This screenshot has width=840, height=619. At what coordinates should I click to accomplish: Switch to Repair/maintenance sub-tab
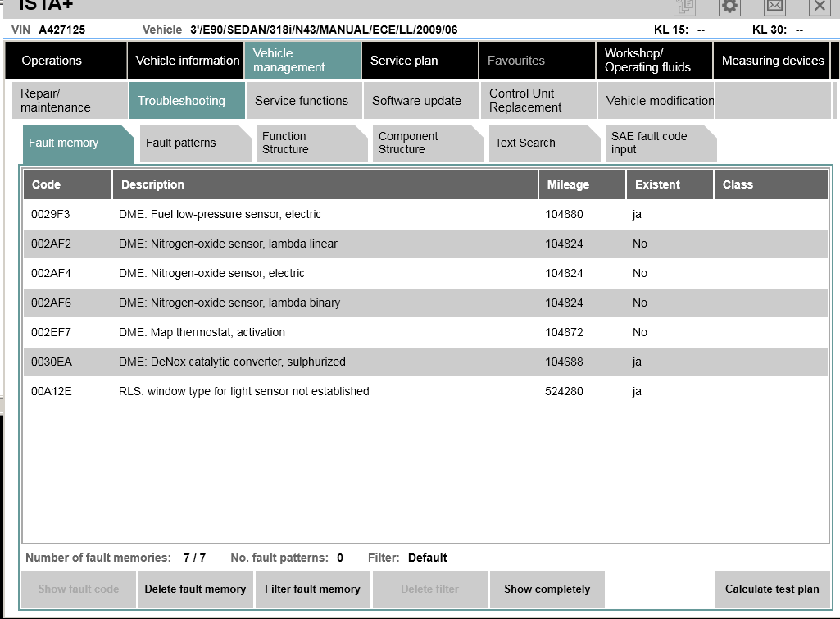click(70, 100)
